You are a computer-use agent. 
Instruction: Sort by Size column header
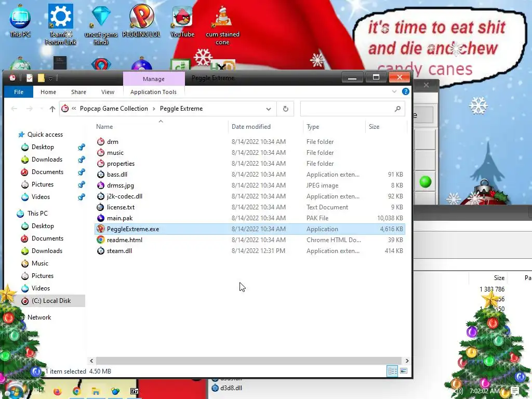point(374,127)
